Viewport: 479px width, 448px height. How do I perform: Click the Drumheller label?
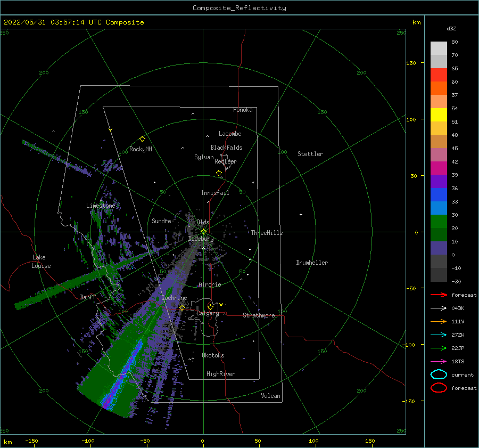pos(312,263)
